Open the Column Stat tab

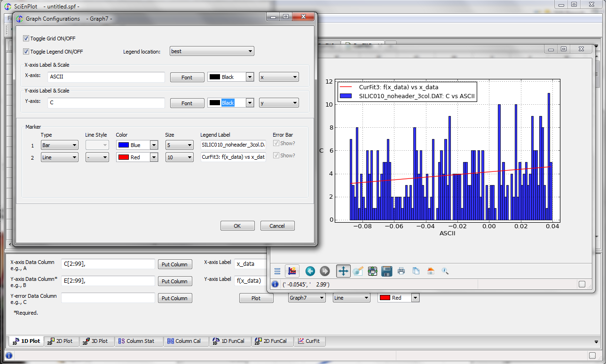[139, 341]
